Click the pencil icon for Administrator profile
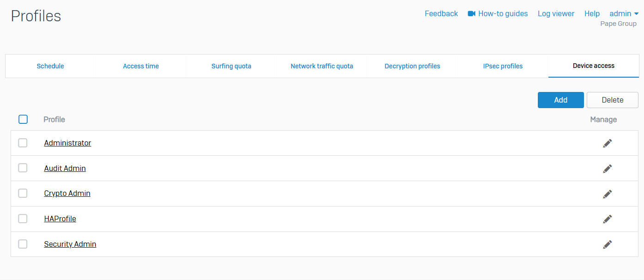 pyautogui.click(x=608, y=143)
